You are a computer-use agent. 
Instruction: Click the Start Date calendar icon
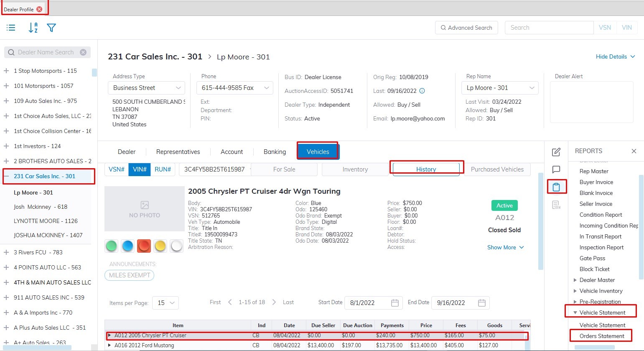click(x=395, y=303)
